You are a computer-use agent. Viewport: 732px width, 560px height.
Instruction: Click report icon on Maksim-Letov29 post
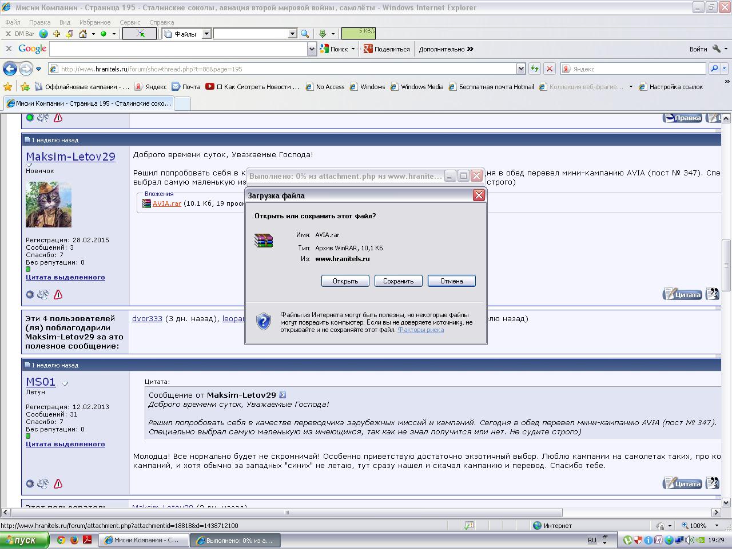point(58,294)
